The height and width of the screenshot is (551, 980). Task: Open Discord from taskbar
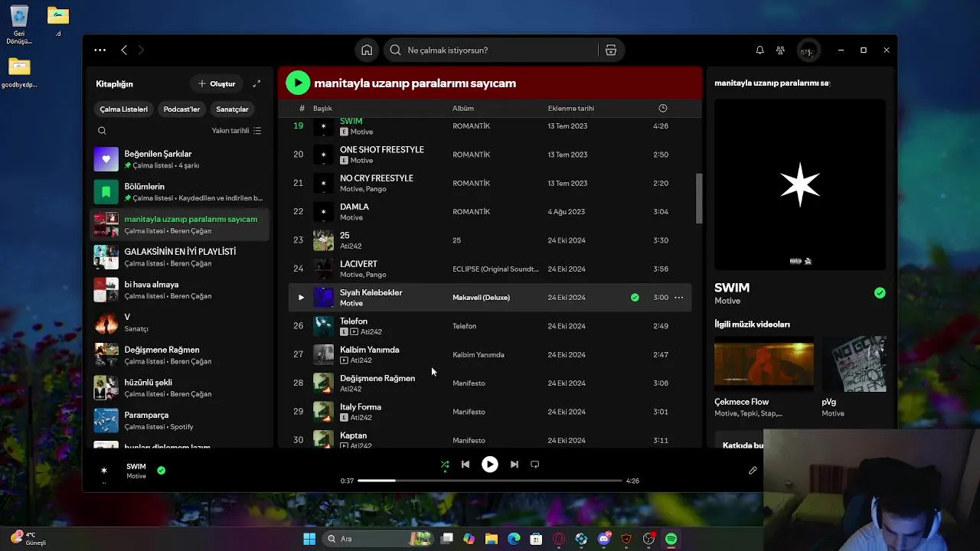coord(604,539)
